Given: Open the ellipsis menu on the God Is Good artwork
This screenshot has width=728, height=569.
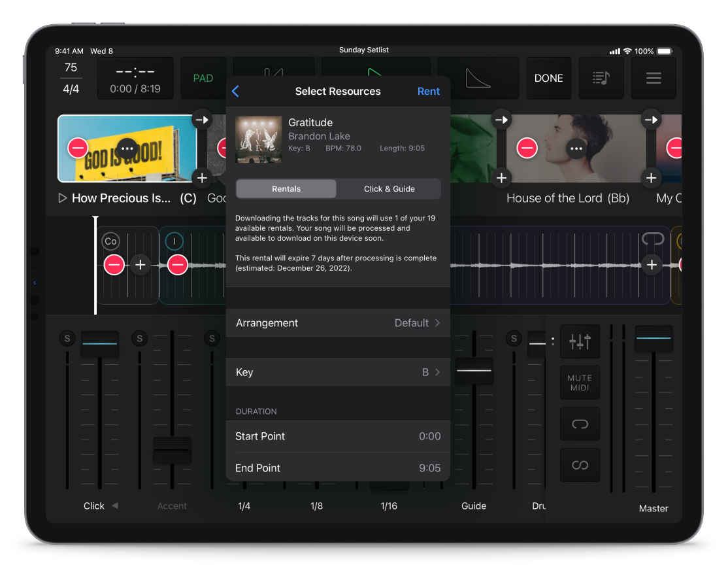Looking at the screenshot, I should 127,148.
